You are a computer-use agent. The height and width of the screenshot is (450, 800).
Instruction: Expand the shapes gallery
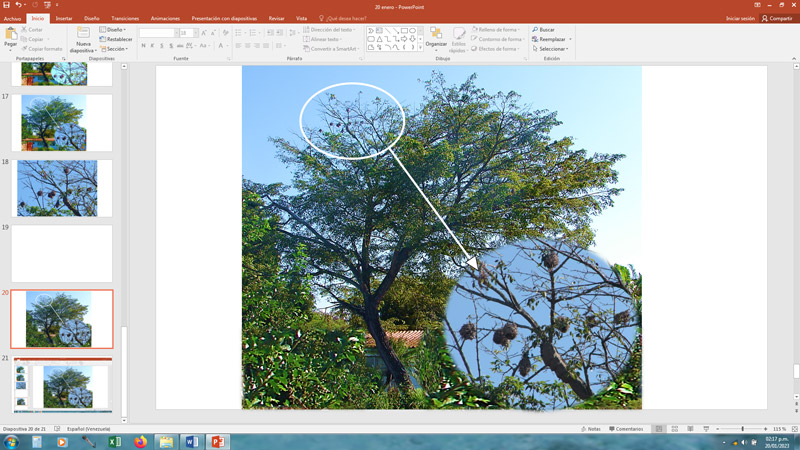point(420,47)
